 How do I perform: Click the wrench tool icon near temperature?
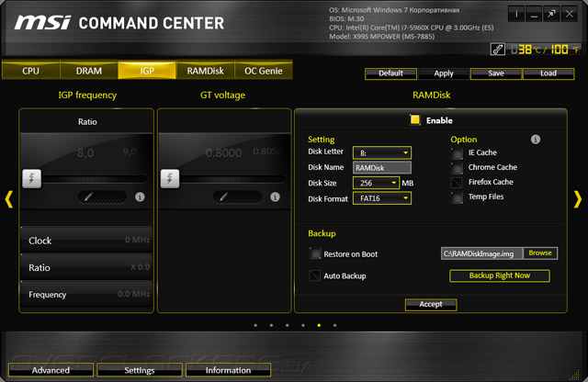coord(498,49)
